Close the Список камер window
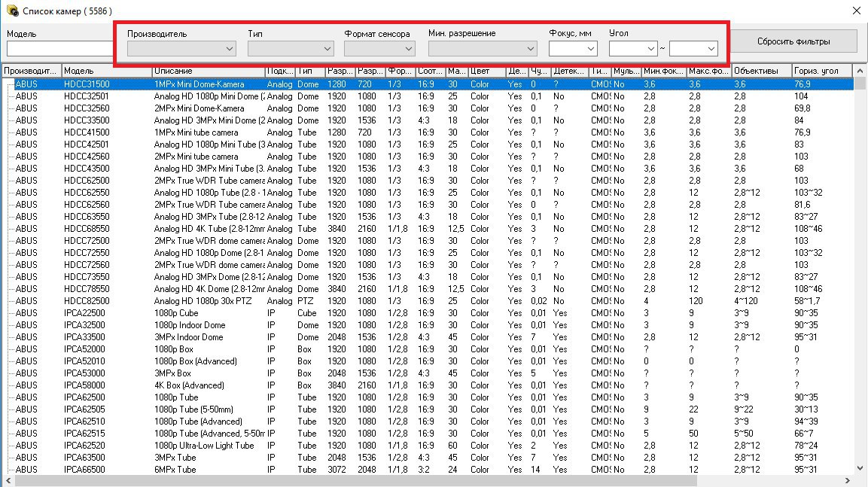This screenshot has width=868, height=487. coord(856,11)
